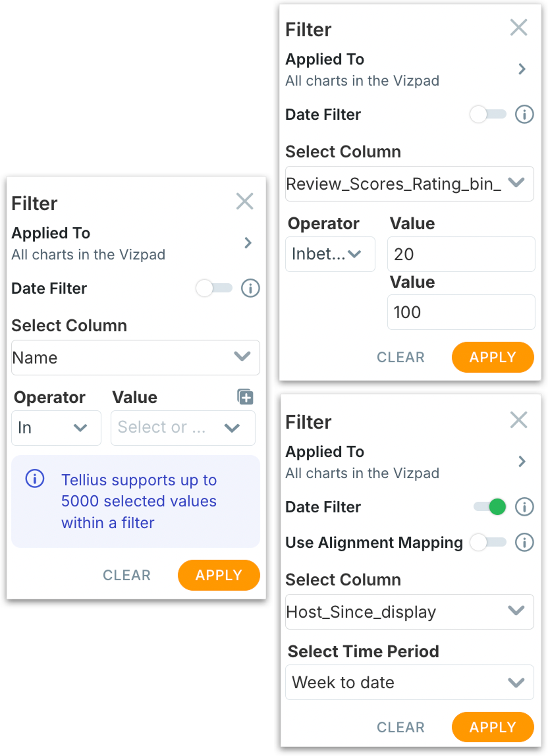
Task: Close the Review_Scores_Rating_bin_ filter panel
Action: pyautogui.click(x=519, y=28)
